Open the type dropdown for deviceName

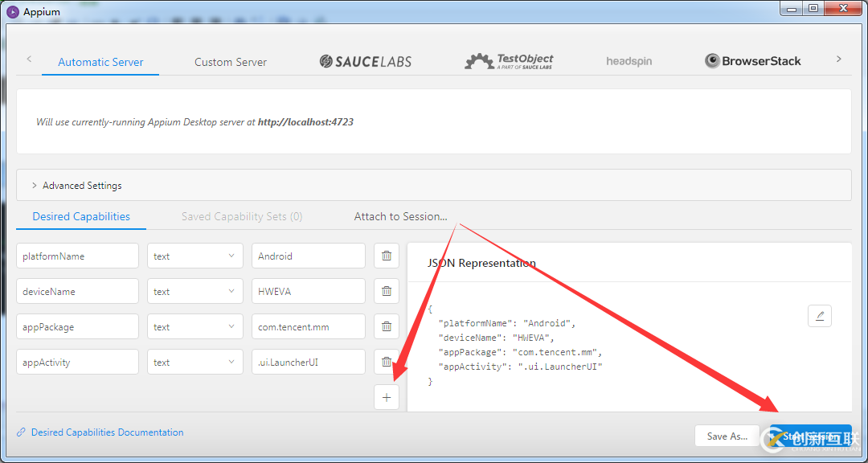[194, 291]
